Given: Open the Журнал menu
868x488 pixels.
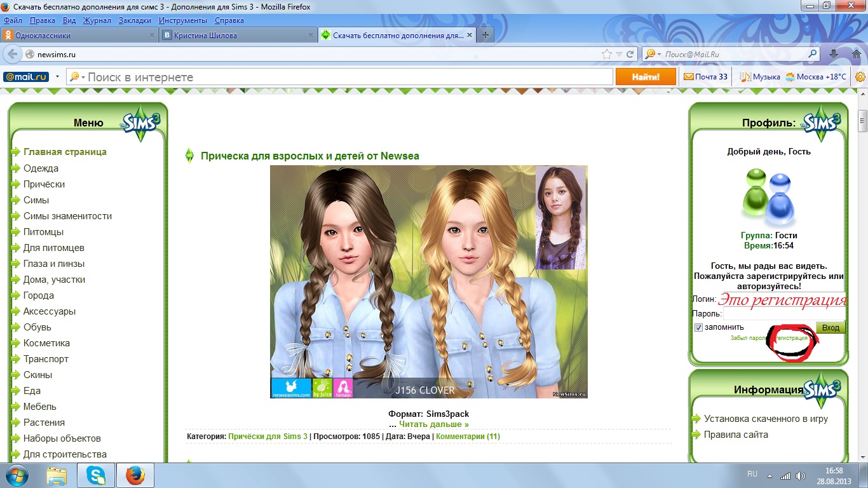Looking at the screenshot, I should coord(97,20).
